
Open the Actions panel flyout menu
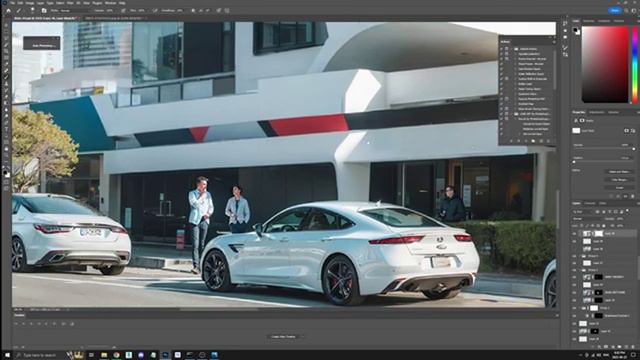click(554, 42)
